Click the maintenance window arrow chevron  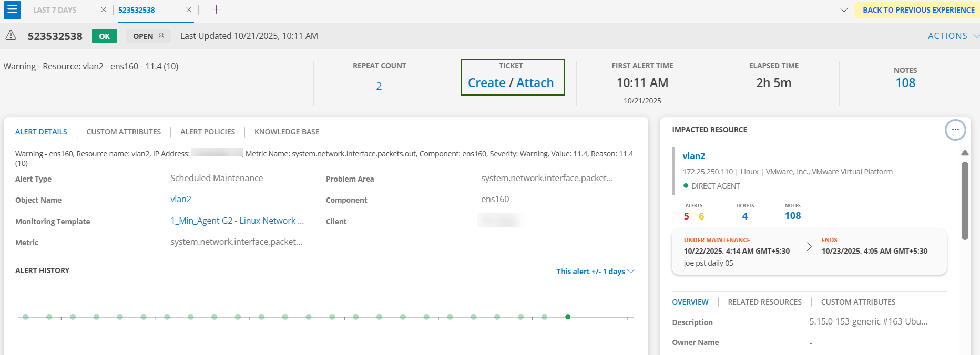click(x=809, y=247)
